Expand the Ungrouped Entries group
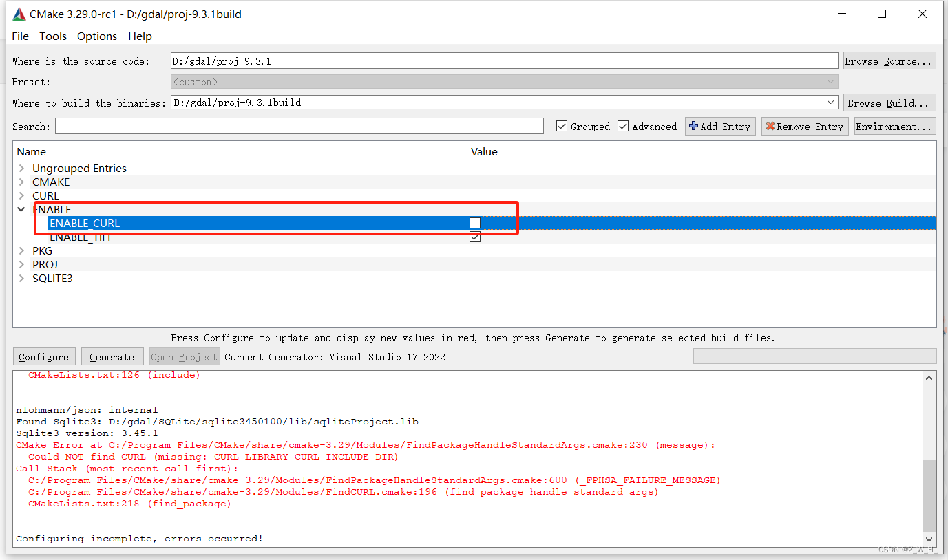 (21, 169)
